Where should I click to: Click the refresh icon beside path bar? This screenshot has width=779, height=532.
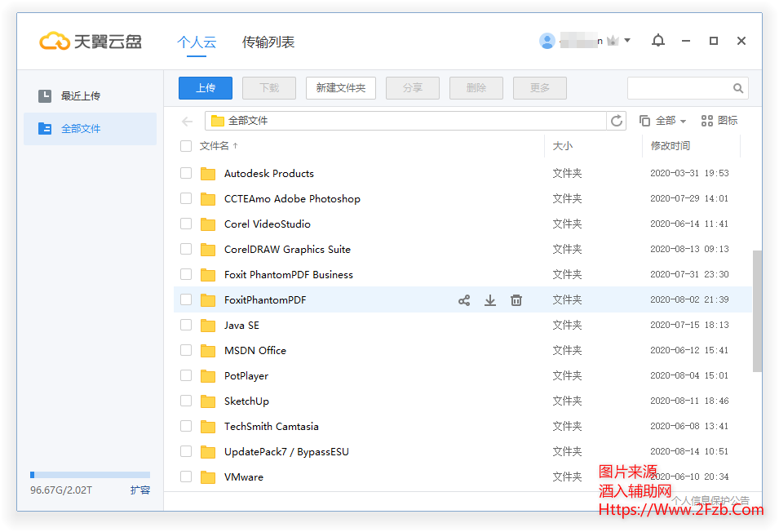[x=617, y=121]
